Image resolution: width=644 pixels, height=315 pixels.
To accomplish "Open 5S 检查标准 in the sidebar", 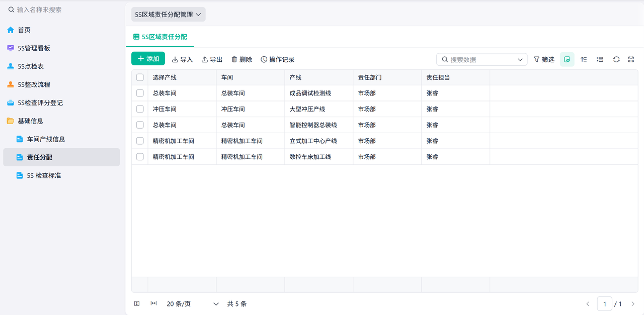I will pyautogui.click(x=61, y=175).
